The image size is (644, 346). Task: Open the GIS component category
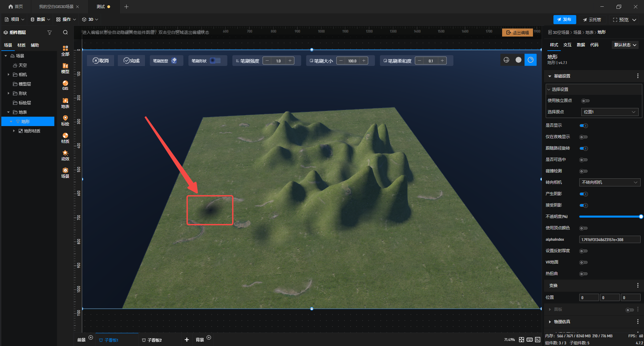(65, 85)
